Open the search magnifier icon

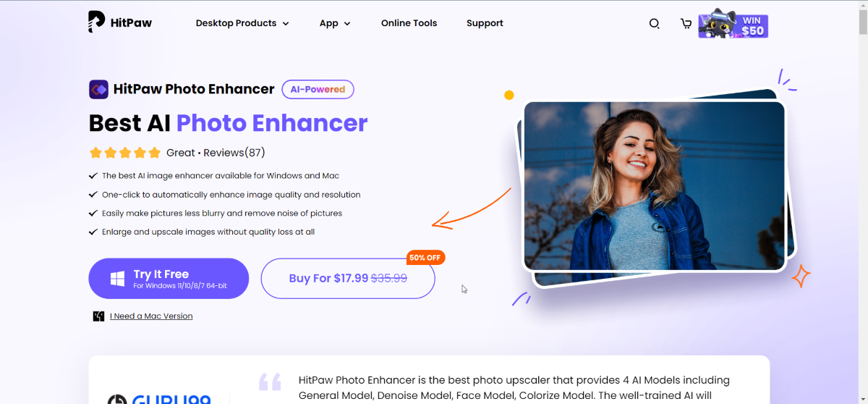coord(654,23)
